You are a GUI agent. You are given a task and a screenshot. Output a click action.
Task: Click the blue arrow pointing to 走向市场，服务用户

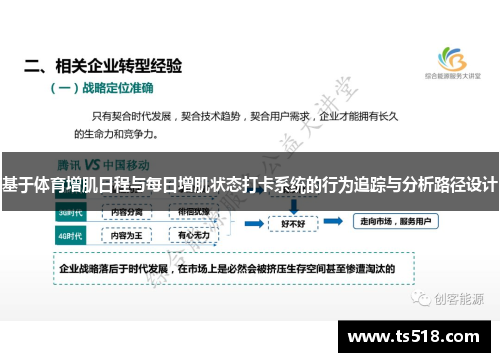[333, 221]
